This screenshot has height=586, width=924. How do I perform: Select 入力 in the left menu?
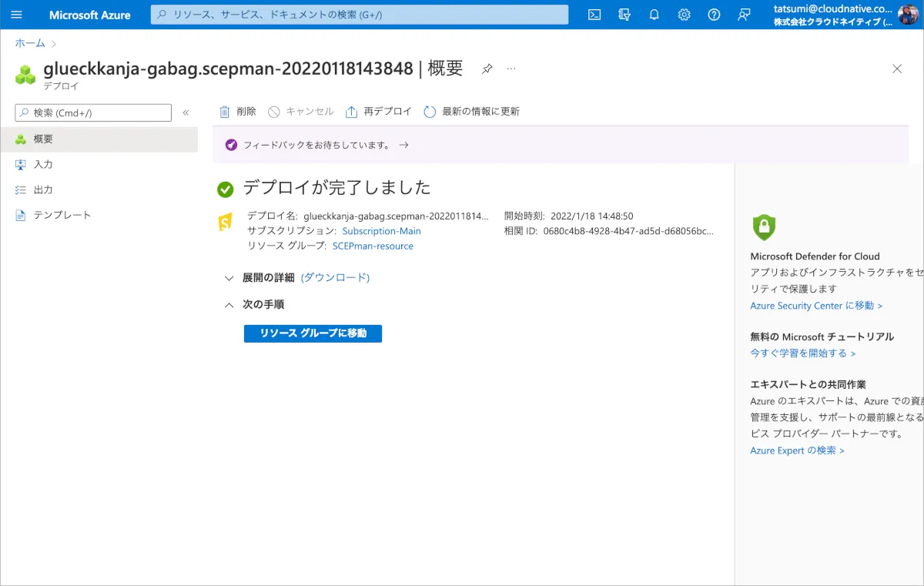tap(43, 165)
